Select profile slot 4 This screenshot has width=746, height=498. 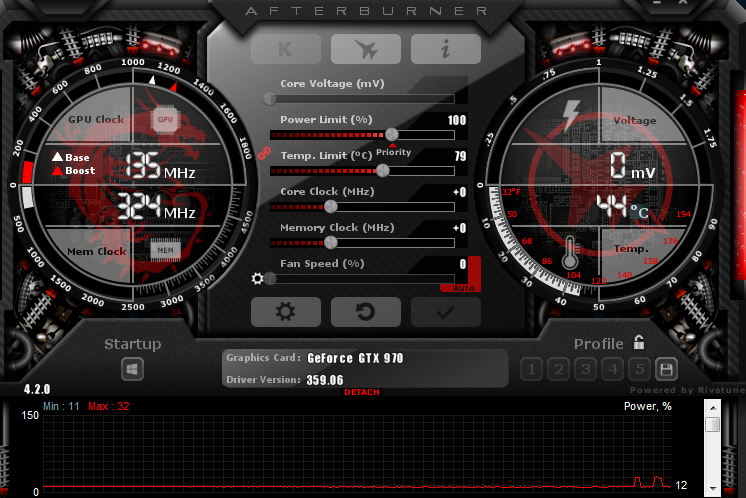pyautogui.click(x=613, y=369)
